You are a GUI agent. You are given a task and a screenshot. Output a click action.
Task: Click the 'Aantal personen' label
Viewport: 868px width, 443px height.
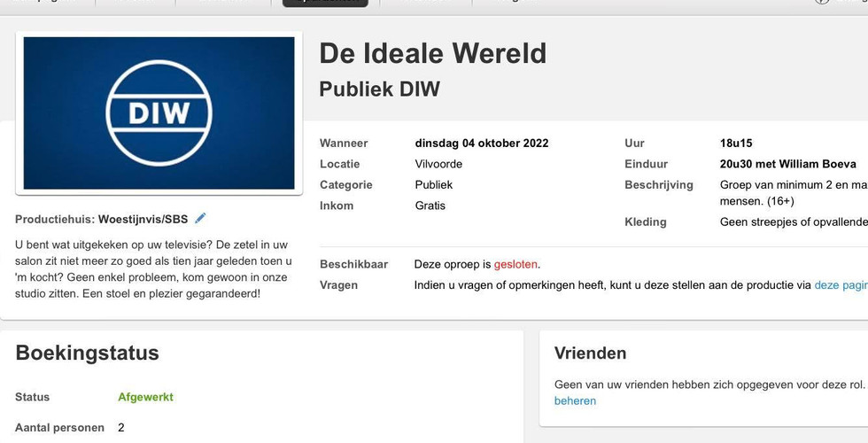(60, 427)
